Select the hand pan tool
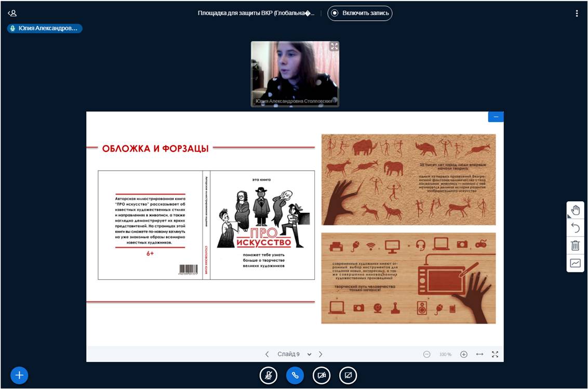 click(x=575, y=211)
